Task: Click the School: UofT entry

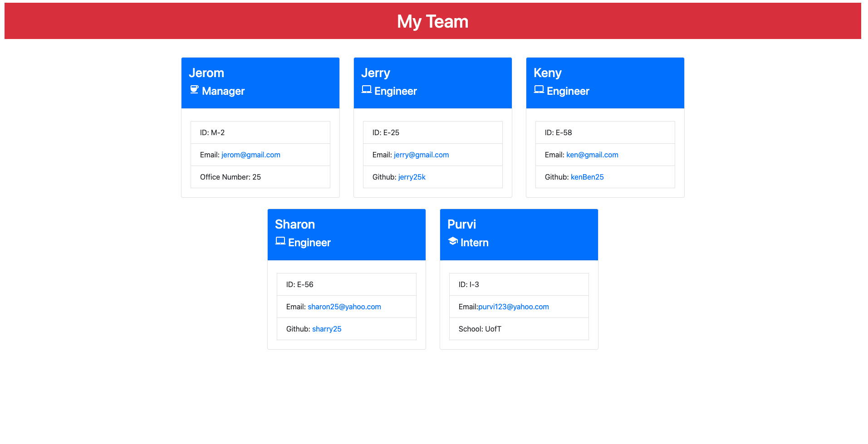Action: coord(519,329)
